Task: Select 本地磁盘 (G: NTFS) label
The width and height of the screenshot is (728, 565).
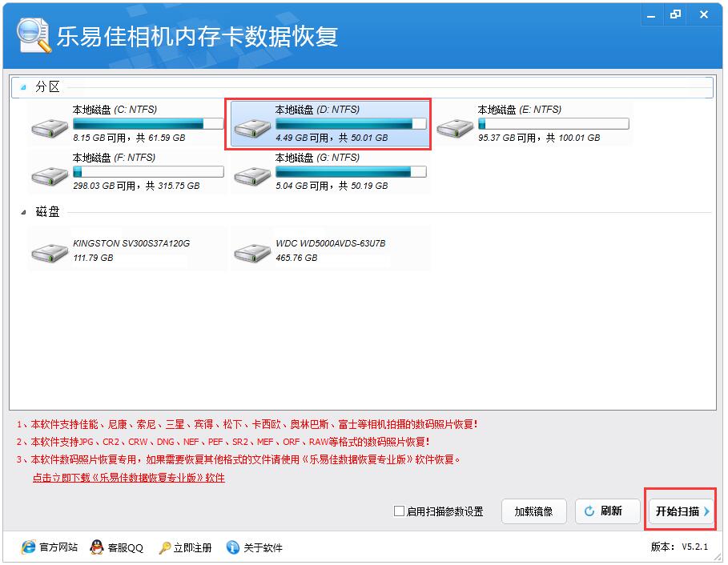Action: [x=318, y=158]
